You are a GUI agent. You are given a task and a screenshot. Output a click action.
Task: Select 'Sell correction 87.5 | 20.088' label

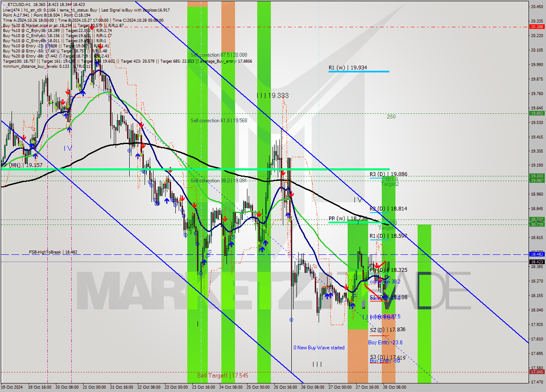(x=219, y=55)
